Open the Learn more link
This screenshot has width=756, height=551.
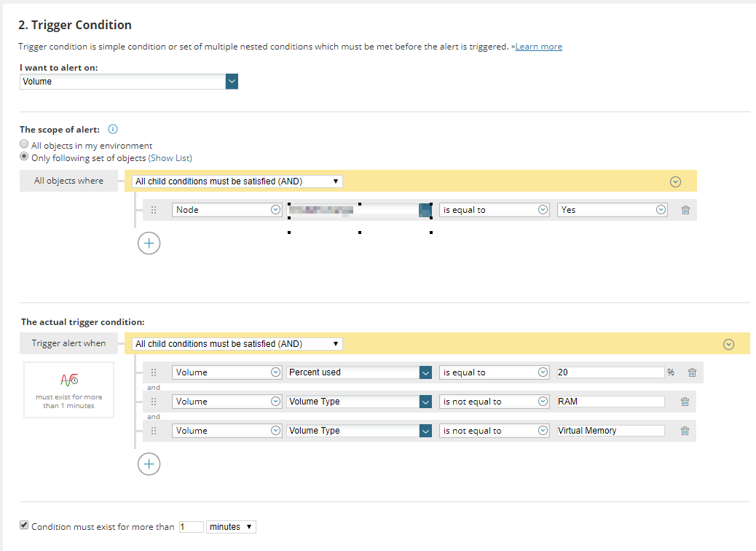538,47
